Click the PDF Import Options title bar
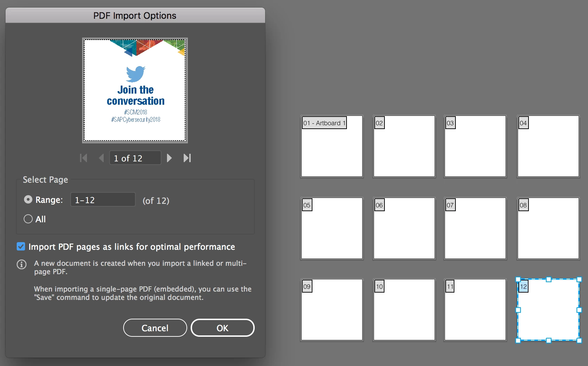 pos(135,15)
